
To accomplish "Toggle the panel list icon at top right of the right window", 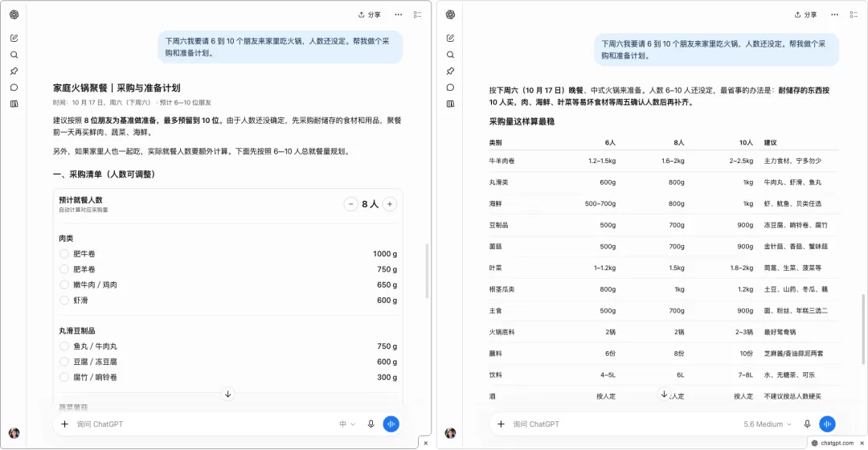I will 854,15.
